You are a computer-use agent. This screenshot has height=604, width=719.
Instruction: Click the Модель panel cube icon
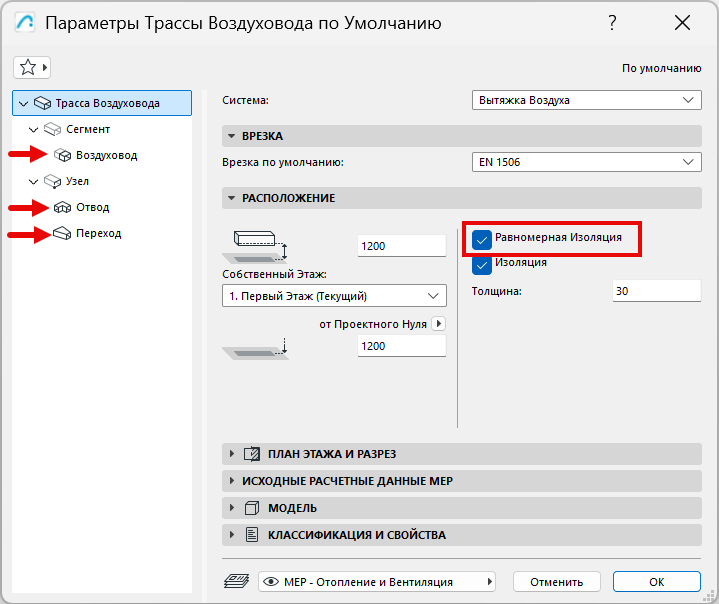pyautogui.click(x=252, y=508)
